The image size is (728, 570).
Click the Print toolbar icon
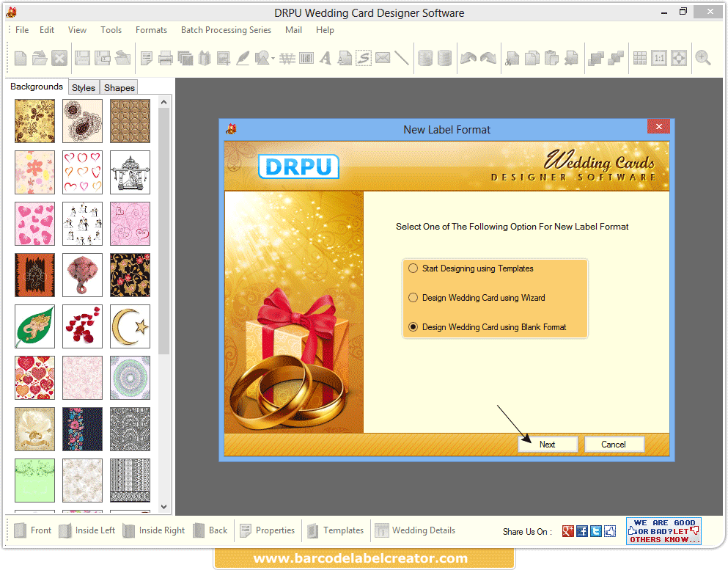[165, 58]
